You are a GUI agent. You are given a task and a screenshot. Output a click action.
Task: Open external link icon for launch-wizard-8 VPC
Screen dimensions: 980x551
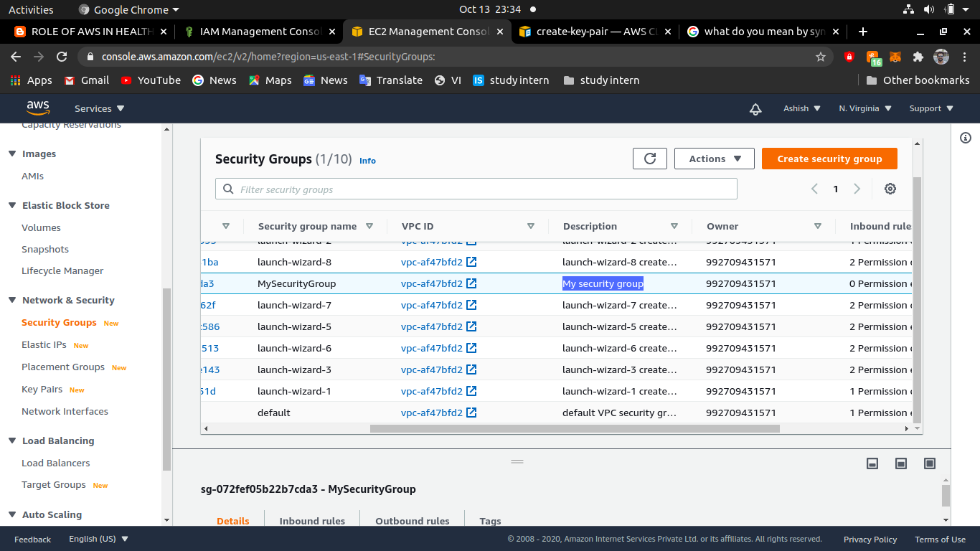coord(471,262)
